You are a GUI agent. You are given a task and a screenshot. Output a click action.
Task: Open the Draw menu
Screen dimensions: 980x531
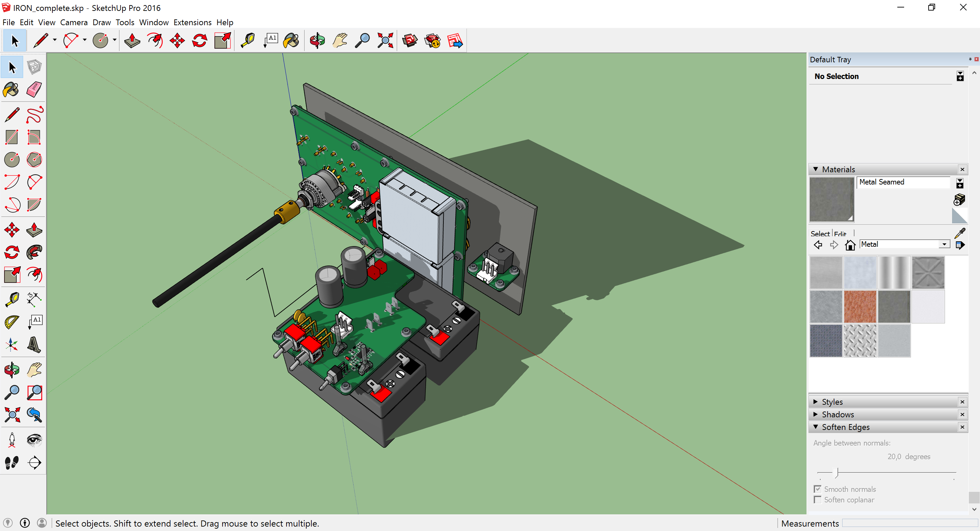(102, 22)
